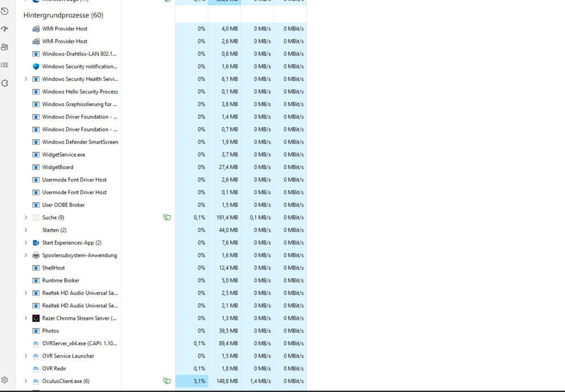Click the WMI Provider Host icon with 2,6 MB

36,41
